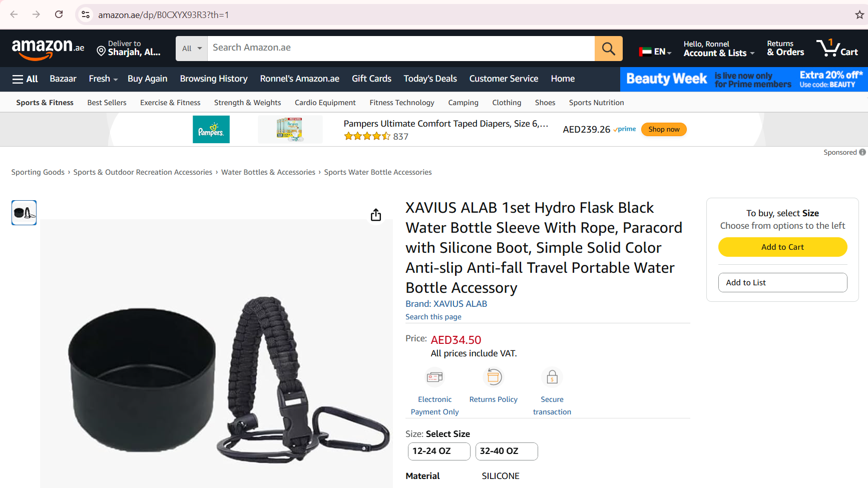Viewport: 868px width, 488px height.
Task: Open the EN language selector
Action: point(655,52)
